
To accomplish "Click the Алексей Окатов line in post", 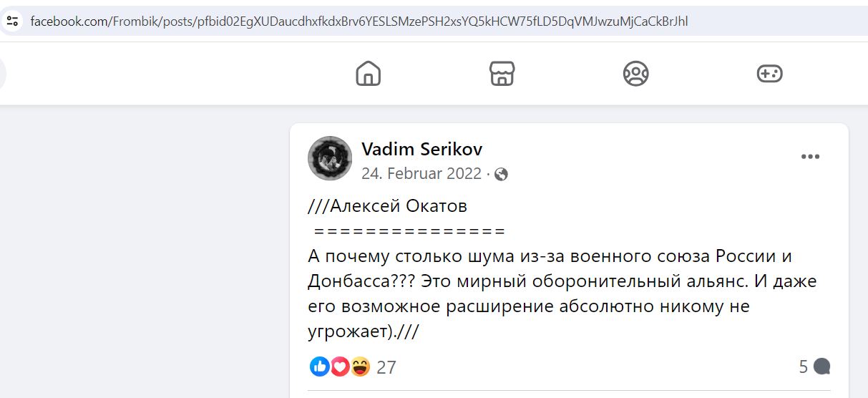I will pyautogui.click(x=387, y=206).
